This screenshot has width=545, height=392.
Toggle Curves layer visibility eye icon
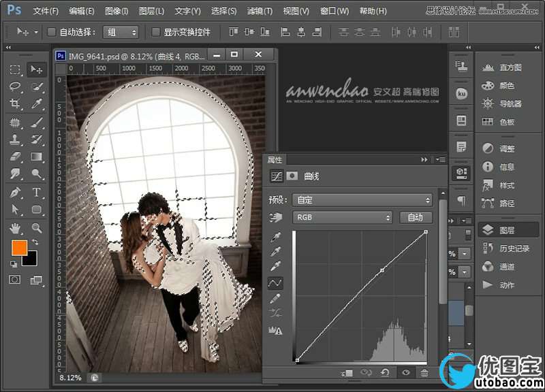pyautogui.click(x=405, y=373)
